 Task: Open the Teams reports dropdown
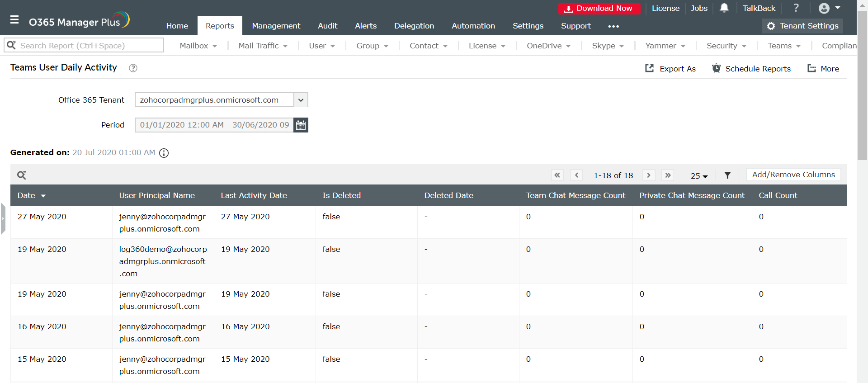coord(784,46)
